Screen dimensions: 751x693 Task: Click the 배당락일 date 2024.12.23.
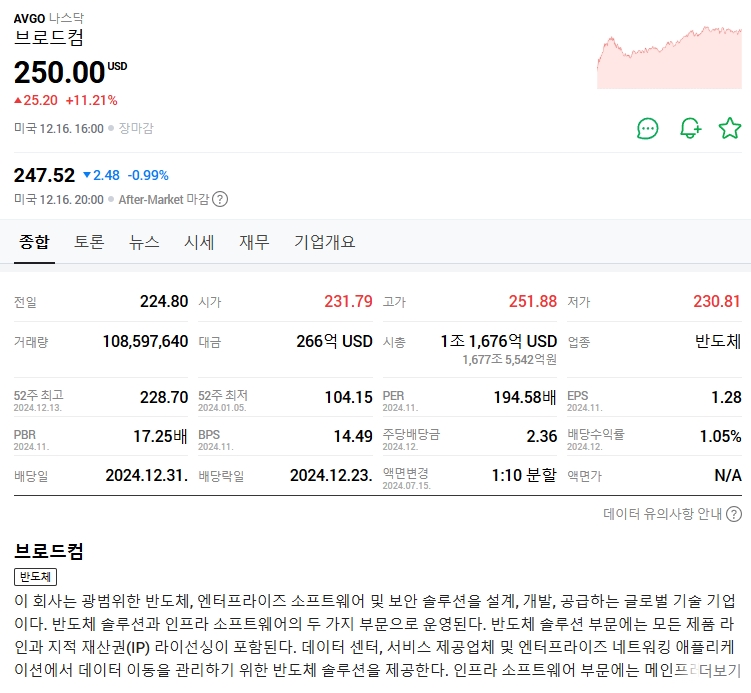331,476
